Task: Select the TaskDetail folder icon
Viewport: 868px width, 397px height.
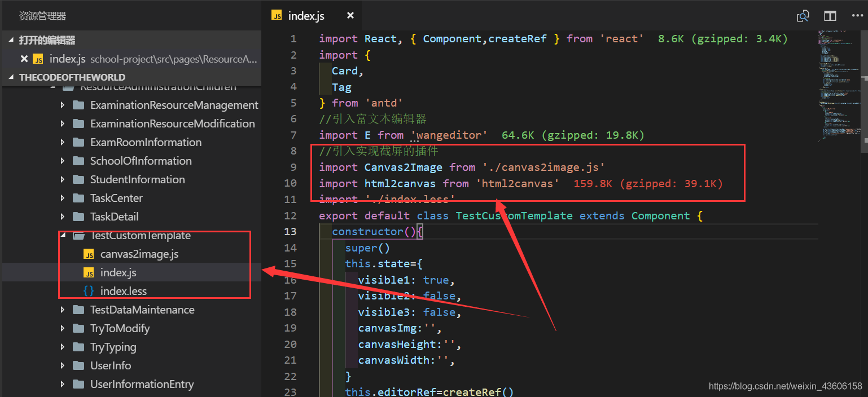Action: [78, 217]
